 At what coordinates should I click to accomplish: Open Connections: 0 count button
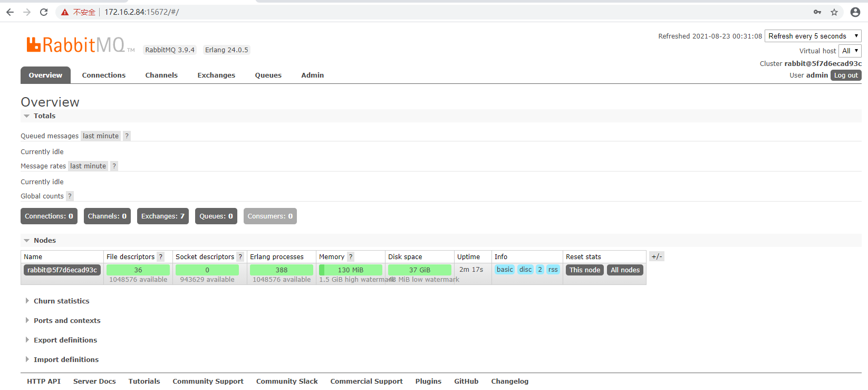point(49,216)
